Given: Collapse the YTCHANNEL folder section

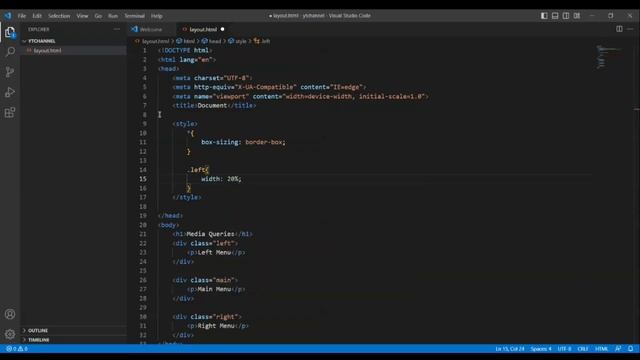Looking at the screenshot, I should coord(41,41).
